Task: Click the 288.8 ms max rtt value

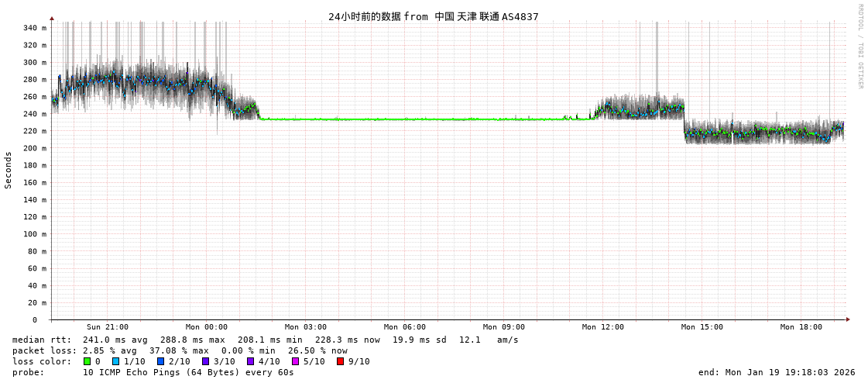Action: pyautogui.click(x=193, y=340)
